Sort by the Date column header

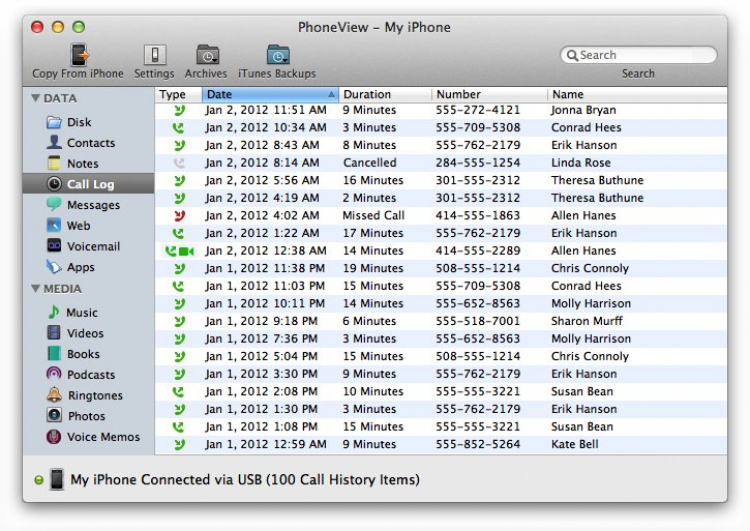(x=270, y=94)
